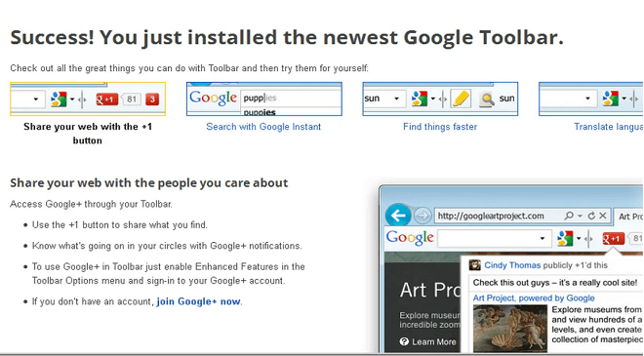Click the refresh icon in the address bar
644x356 pixels.
point(591,216)
